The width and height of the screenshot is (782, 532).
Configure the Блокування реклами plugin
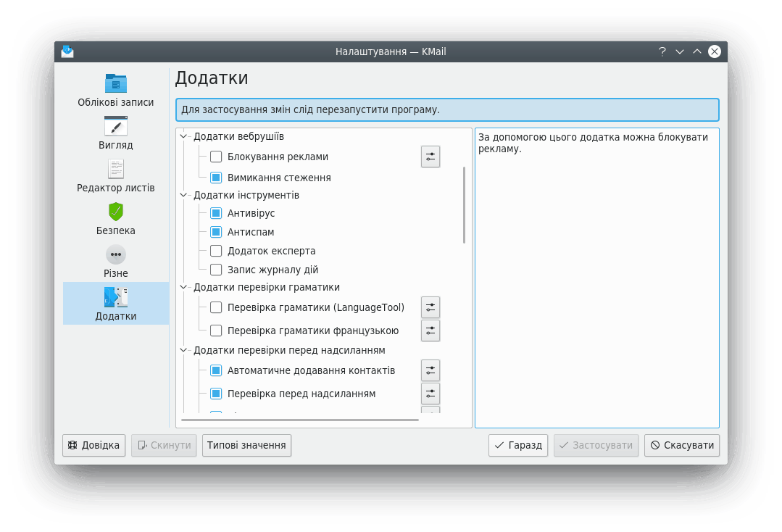430,157
